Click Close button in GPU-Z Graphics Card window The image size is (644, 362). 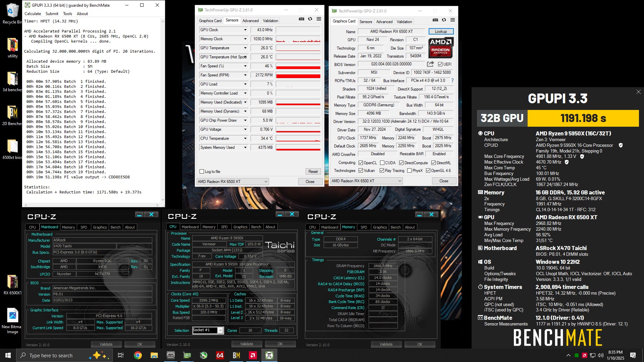click(444, 181)
